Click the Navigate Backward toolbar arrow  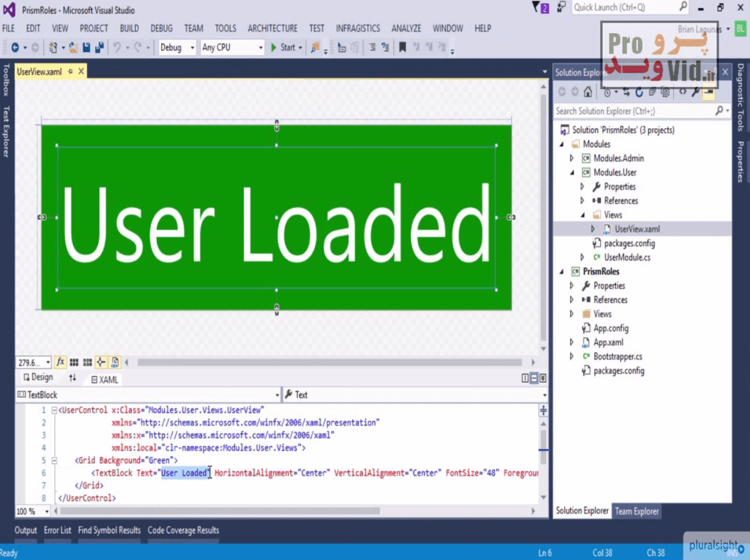point(15,48)
